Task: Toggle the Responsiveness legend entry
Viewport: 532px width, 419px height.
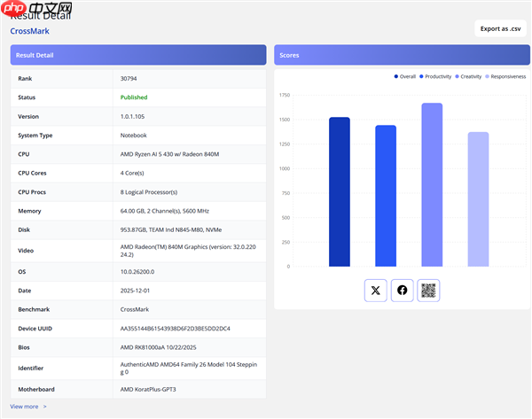Action: point(505,76)
